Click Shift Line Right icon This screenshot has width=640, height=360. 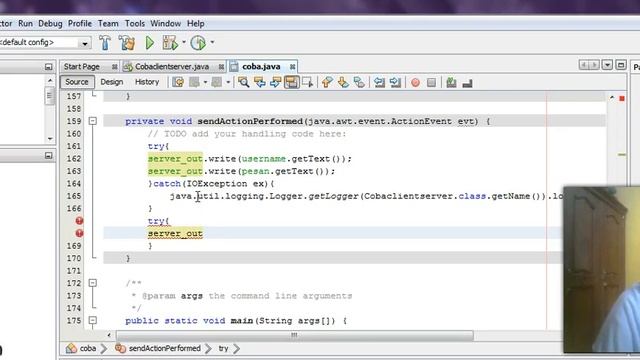(395, 82)
